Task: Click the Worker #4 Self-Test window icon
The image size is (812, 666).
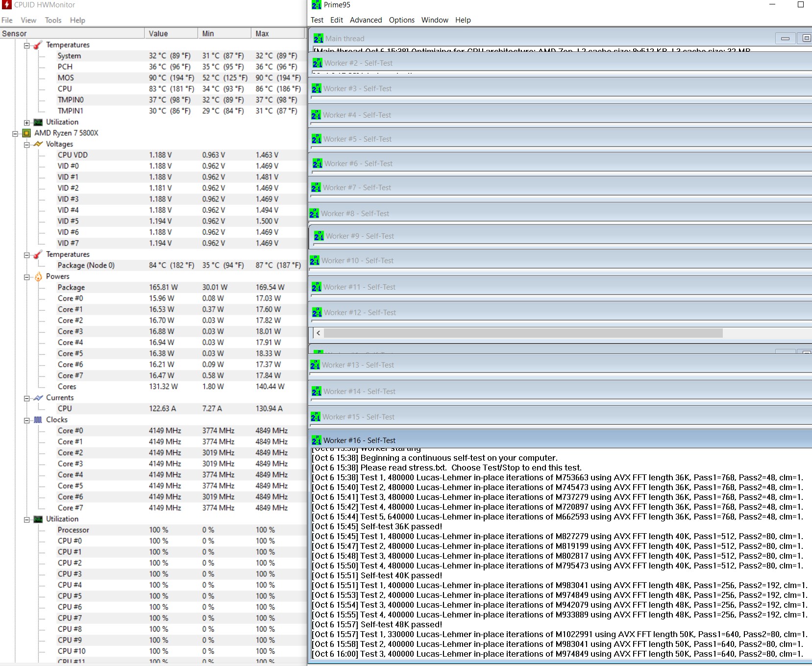Action: (x=316, y=115)
